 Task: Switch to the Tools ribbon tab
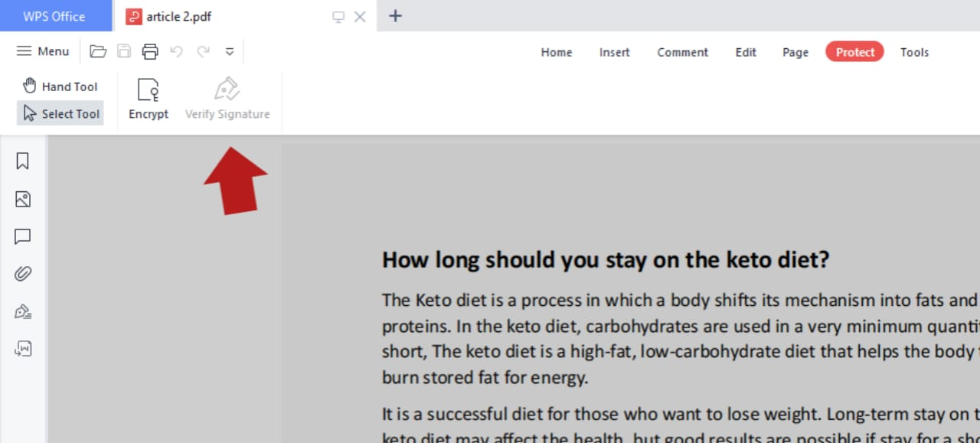click(x=914, y=52)
